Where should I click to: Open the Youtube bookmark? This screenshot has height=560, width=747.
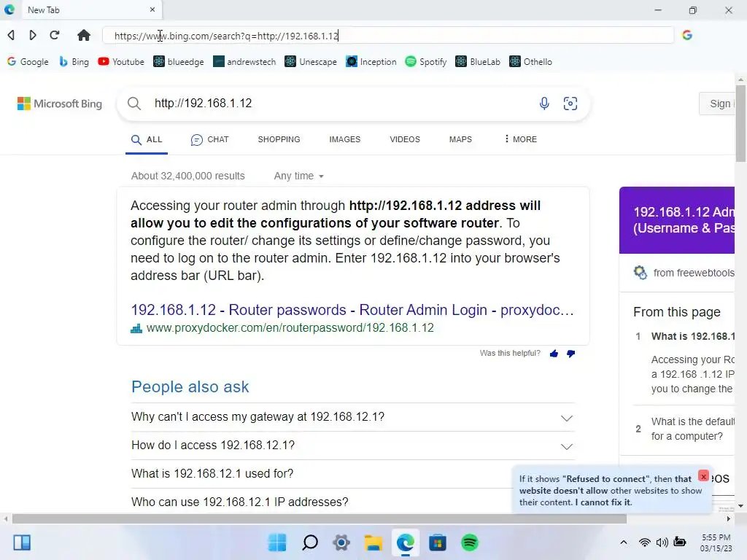(121, 62)
